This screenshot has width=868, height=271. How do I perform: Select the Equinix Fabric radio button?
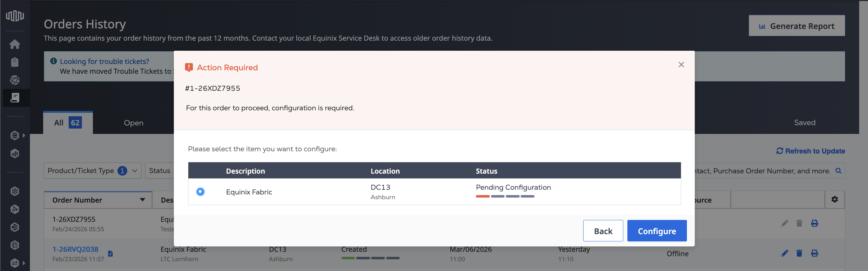pos(200,192)
